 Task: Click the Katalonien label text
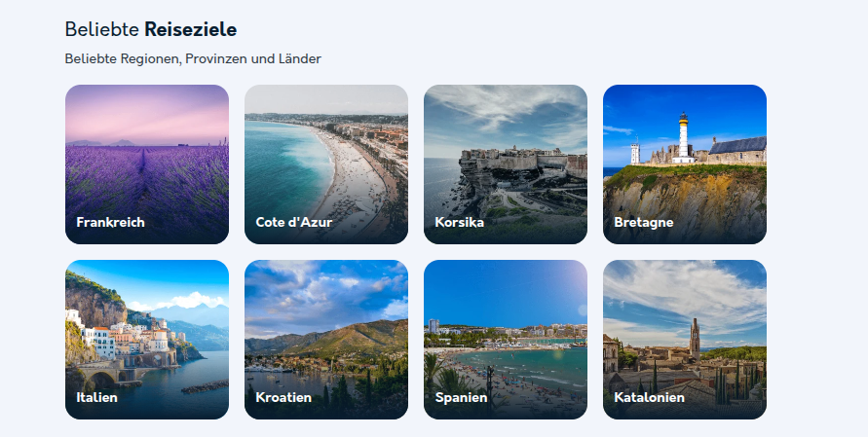tap(650, 398)
